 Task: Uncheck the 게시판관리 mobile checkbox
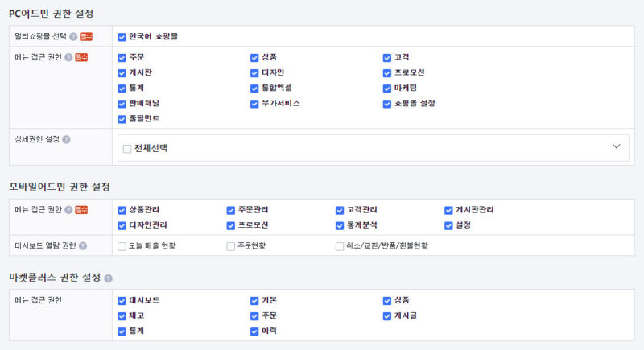[449, 210]
